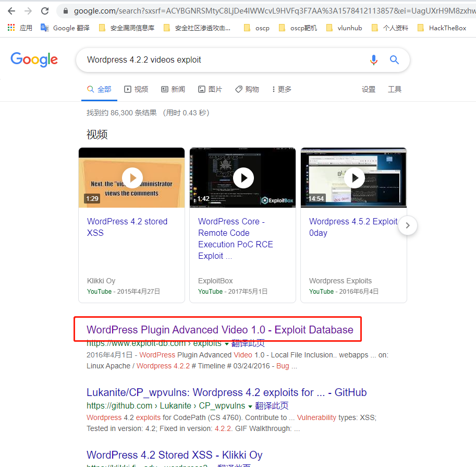The height and width of the screenshot is (467, 476).
Task: Open the oscp靶机 bookmark folder
Action: pyautogui.click(x=298, y=28)
